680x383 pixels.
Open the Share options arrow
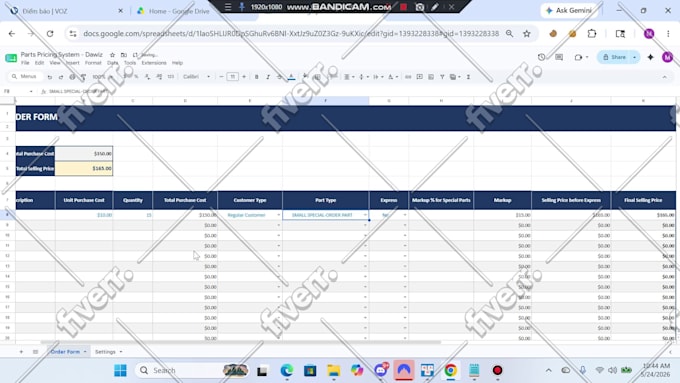(634, 57)
